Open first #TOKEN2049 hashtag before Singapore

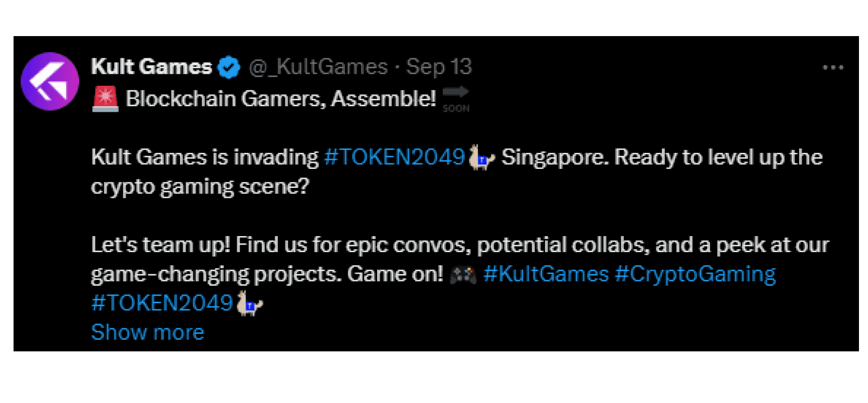click(x=395, y=157)
